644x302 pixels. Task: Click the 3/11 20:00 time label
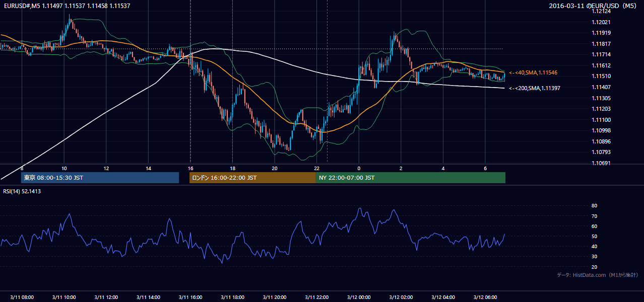(x=275, y=297)
